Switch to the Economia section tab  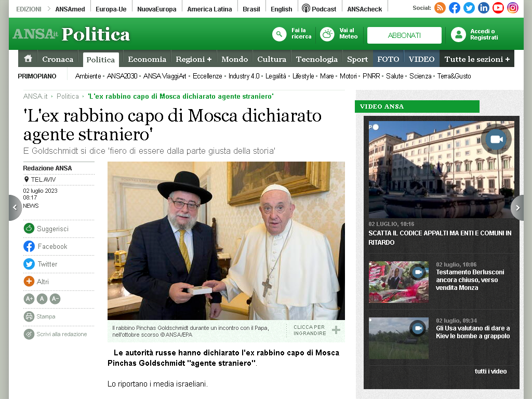point(147,59)
